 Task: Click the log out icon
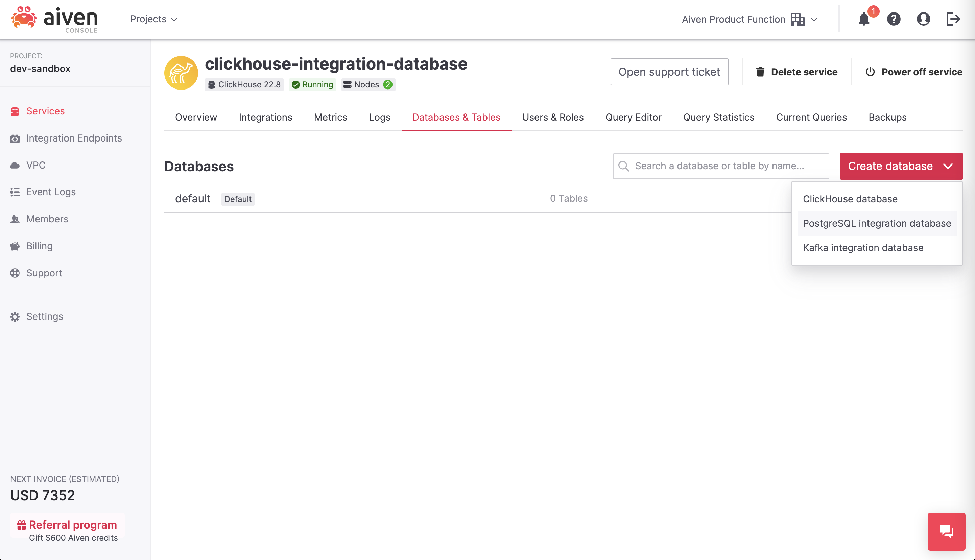(953, 19)
